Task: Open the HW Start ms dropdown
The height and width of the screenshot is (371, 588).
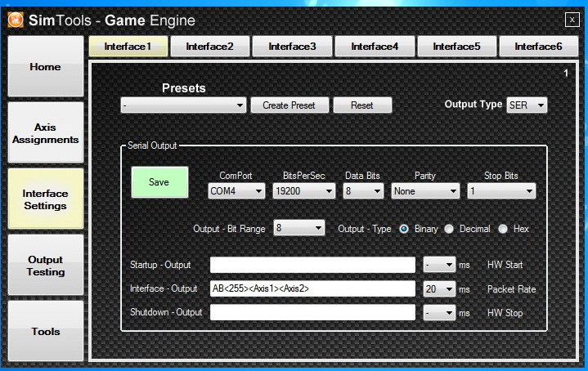Action: tap(439, 265)
